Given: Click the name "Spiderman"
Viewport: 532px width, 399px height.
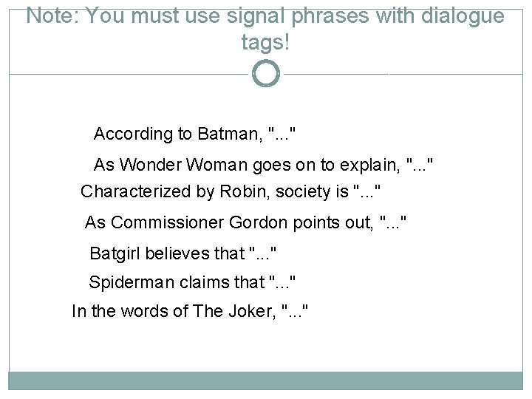Looking at the screenshot, I should coord(133,282).
